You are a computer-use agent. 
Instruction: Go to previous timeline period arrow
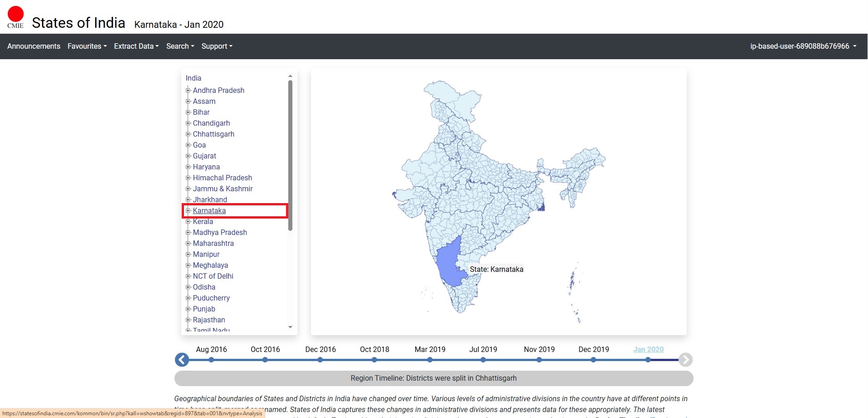(x=182, y=360)
